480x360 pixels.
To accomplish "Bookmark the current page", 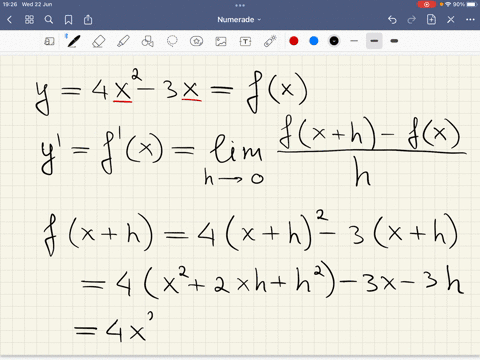I will pyautogui.click(x=68, y=20).
